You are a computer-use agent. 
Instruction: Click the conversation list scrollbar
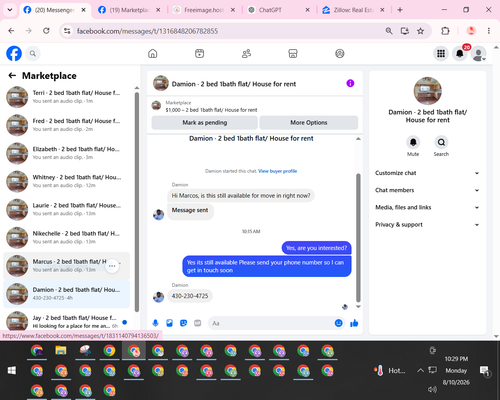(x=137, y=202)
